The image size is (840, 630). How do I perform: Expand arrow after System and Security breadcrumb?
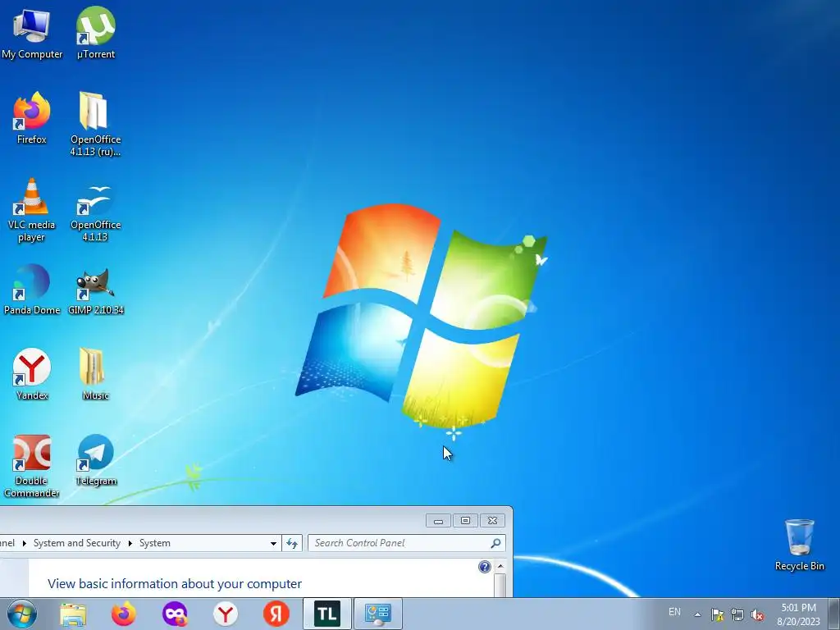130,543
